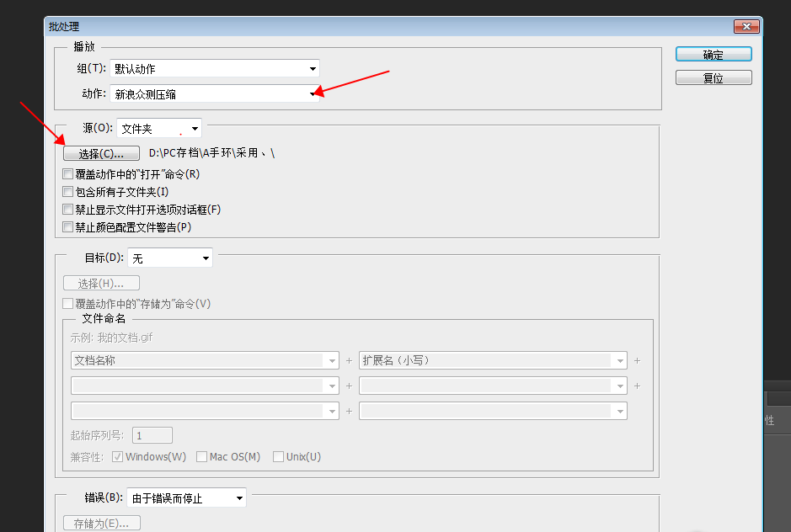Click 选择(C)... to choose source folder
The width and height of the screenshot is (791, 532).
coord(101,153)
